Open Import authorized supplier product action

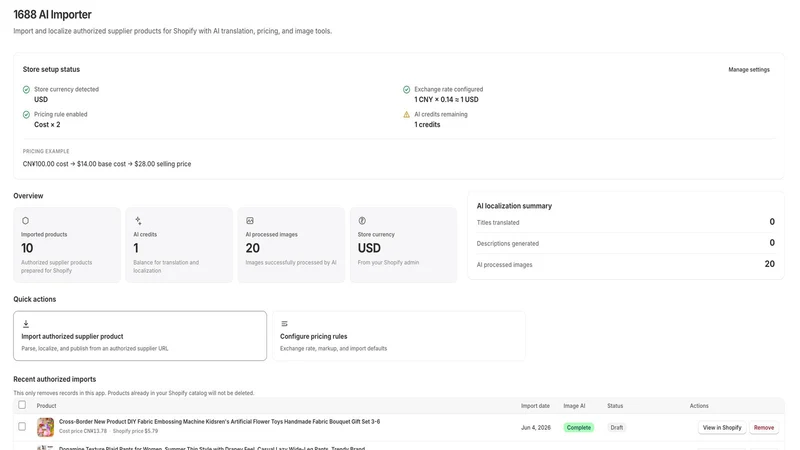point(140,336)
